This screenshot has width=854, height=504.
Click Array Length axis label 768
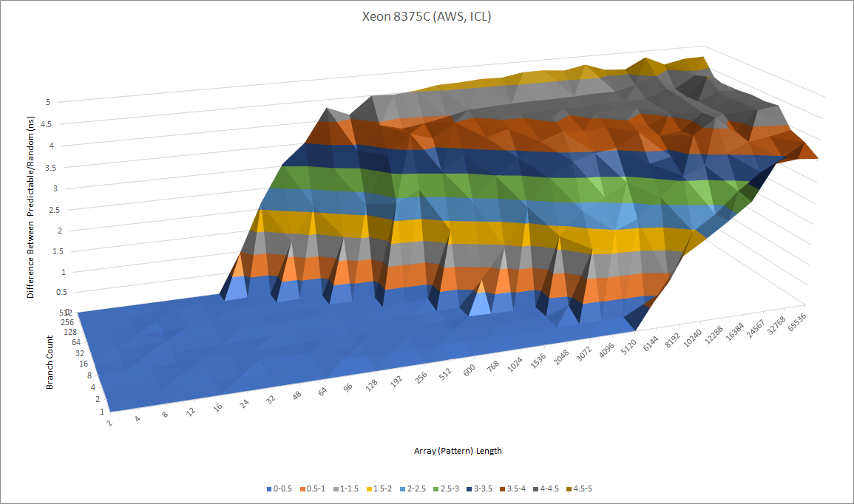(x=493, y=366)
